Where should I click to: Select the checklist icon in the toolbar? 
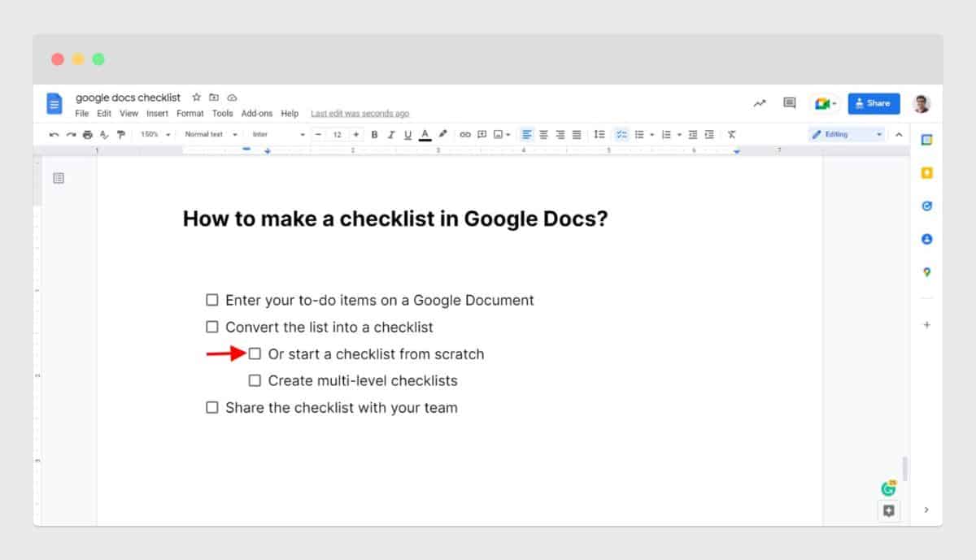[621, 134]
